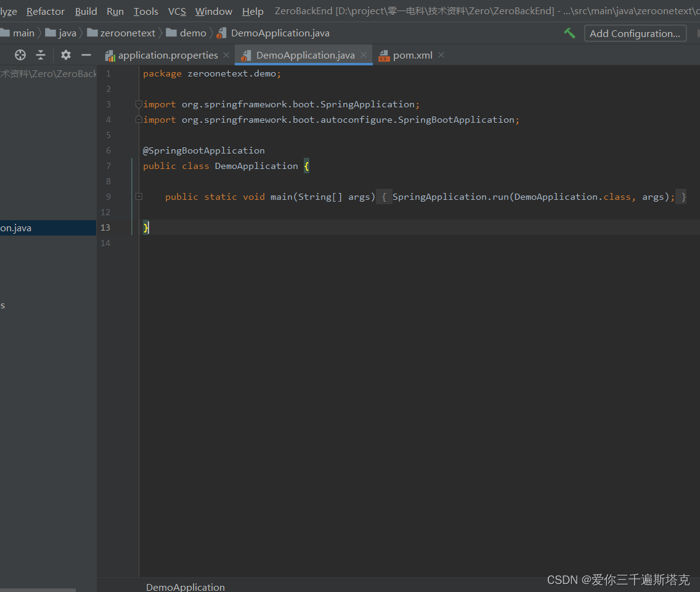Open project panel settings gear
This screenshot has height=592, width=700.
[65, 55]
